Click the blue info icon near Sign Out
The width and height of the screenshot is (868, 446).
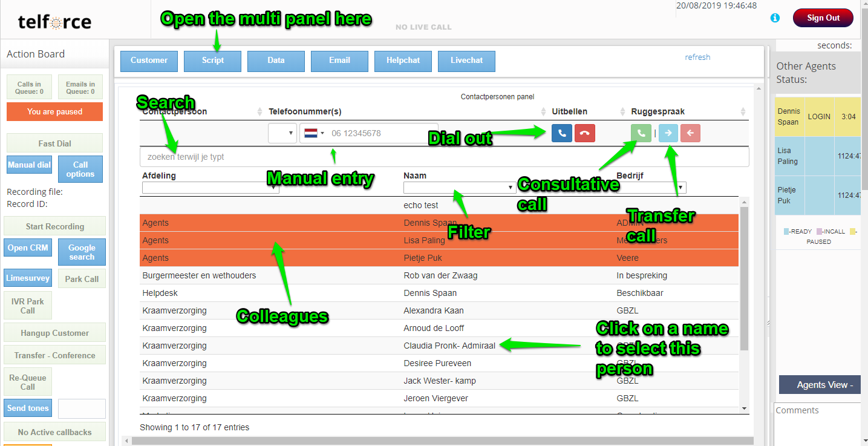(775, 18)
